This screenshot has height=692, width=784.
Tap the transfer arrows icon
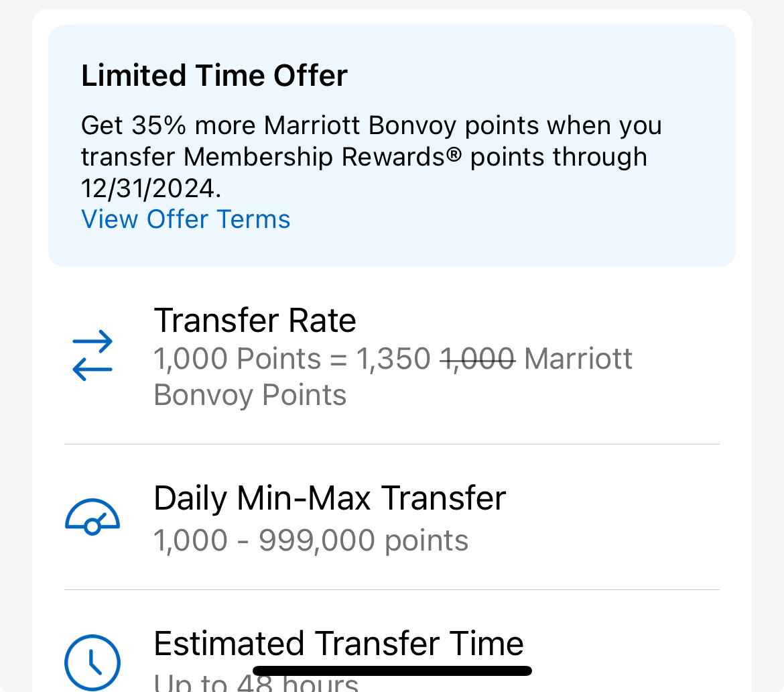(x=92, y=355)
